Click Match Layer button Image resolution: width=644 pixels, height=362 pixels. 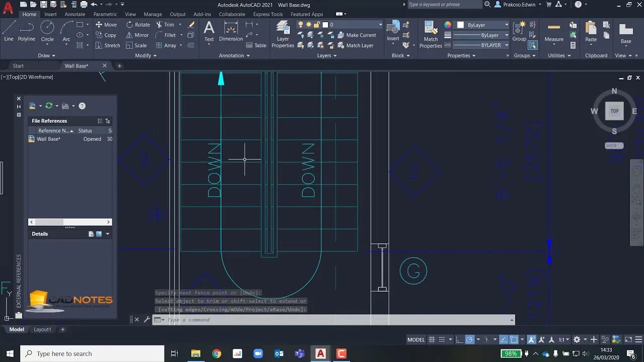coord(355,45)
